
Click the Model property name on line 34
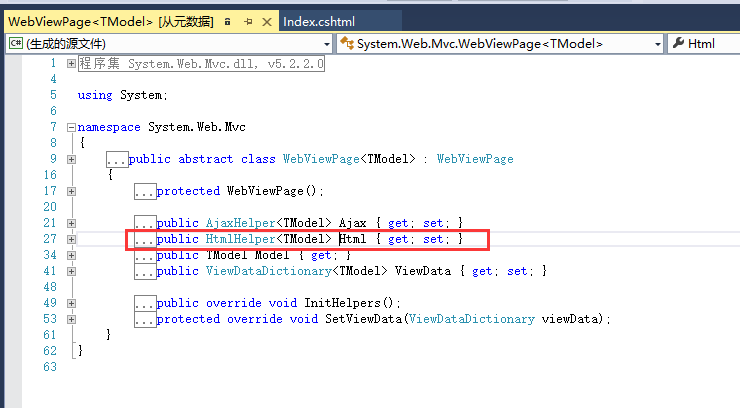click(x=272, y=255)
